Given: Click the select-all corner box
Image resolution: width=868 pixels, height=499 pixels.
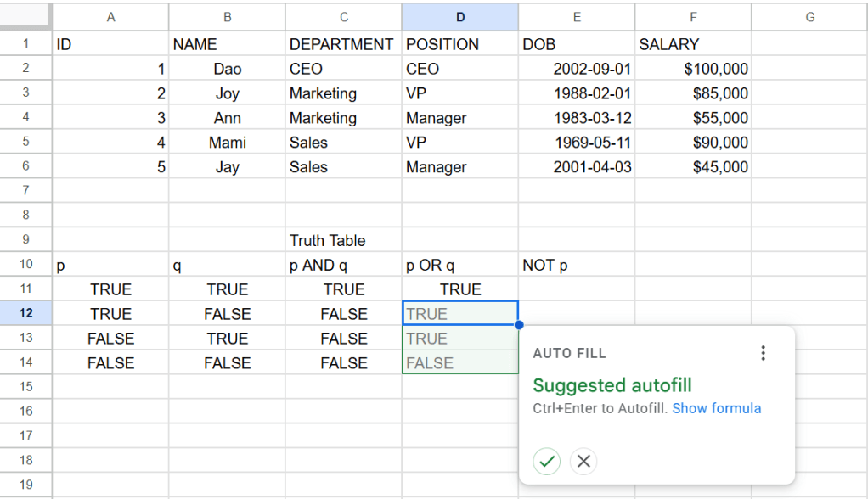Looking at the screenshot, I should [25, 17].
